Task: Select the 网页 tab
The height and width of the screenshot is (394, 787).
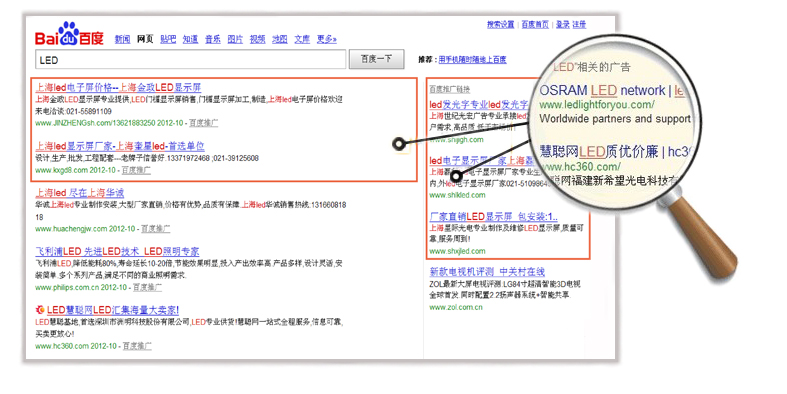Action: 145,39
